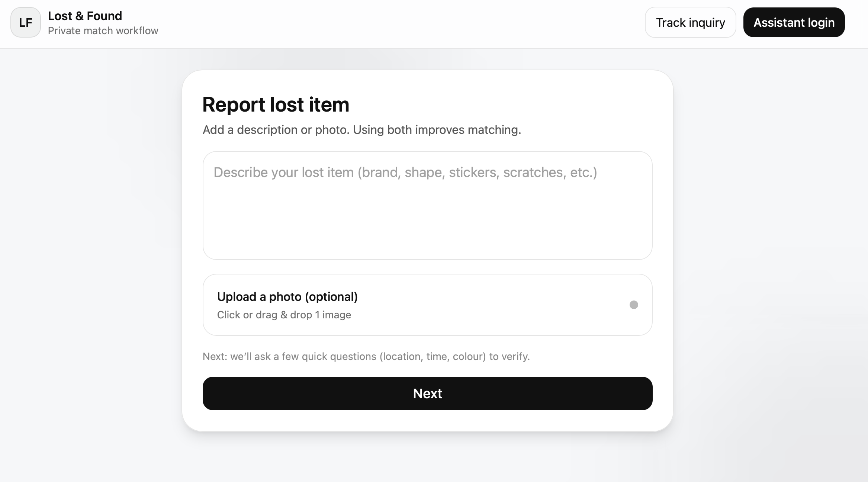The image size is (868, 482).
Task: Open the Track inquiry page
Action: (690, 22)
